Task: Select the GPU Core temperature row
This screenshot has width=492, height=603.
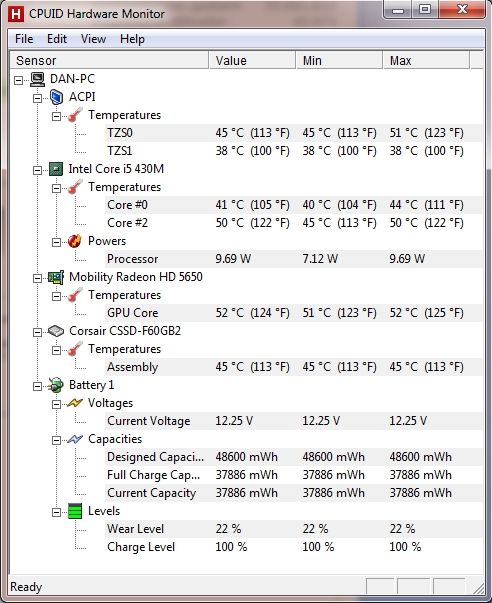Action: 294,313
